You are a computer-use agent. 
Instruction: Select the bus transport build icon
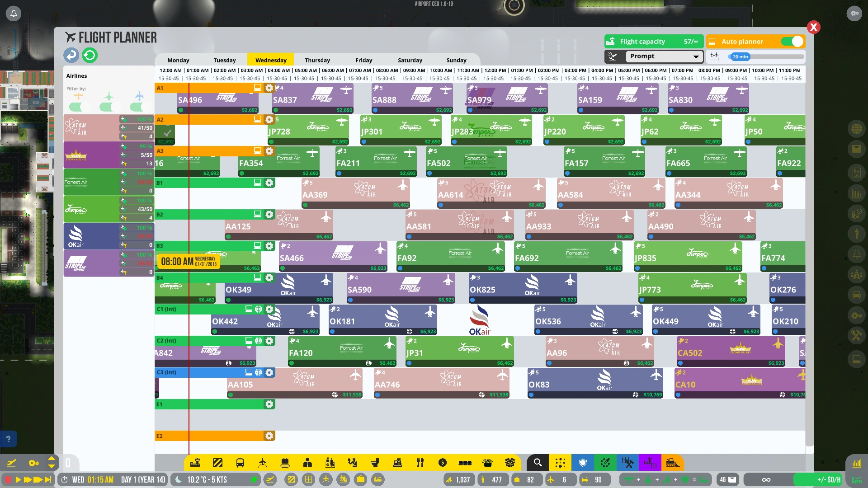[x=240, y=463]
